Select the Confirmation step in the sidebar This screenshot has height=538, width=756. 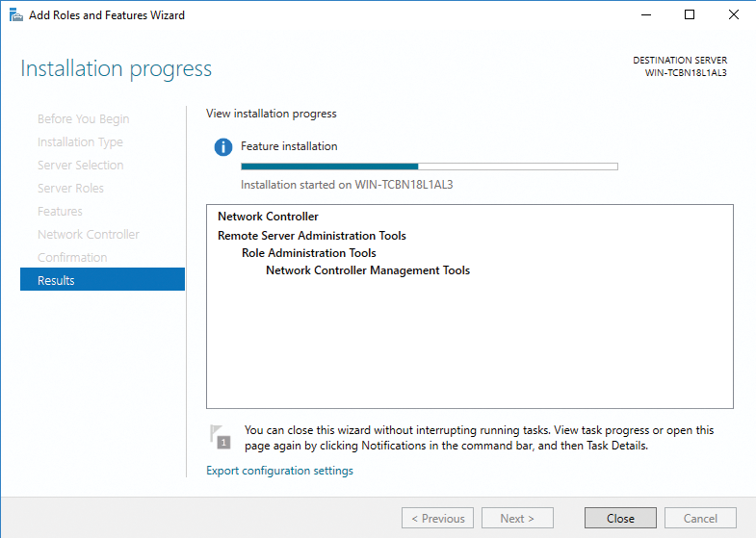click(72, 258)
